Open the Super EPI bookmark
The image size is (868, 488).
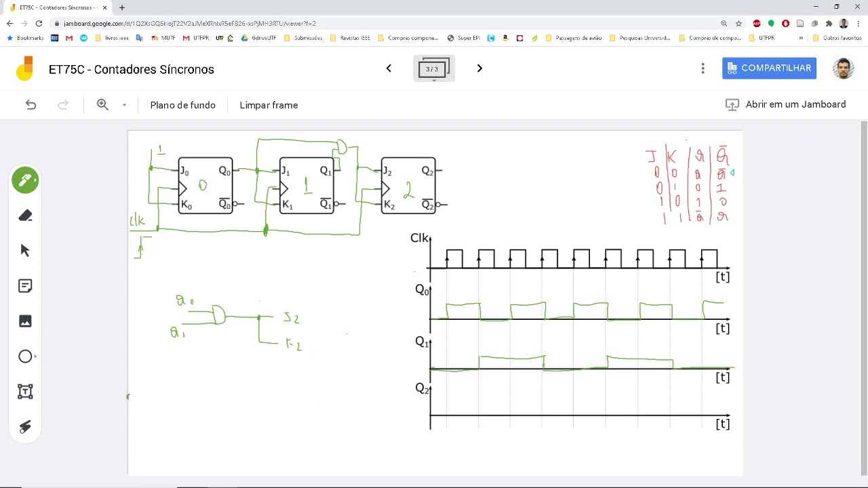tap(464, 38)
